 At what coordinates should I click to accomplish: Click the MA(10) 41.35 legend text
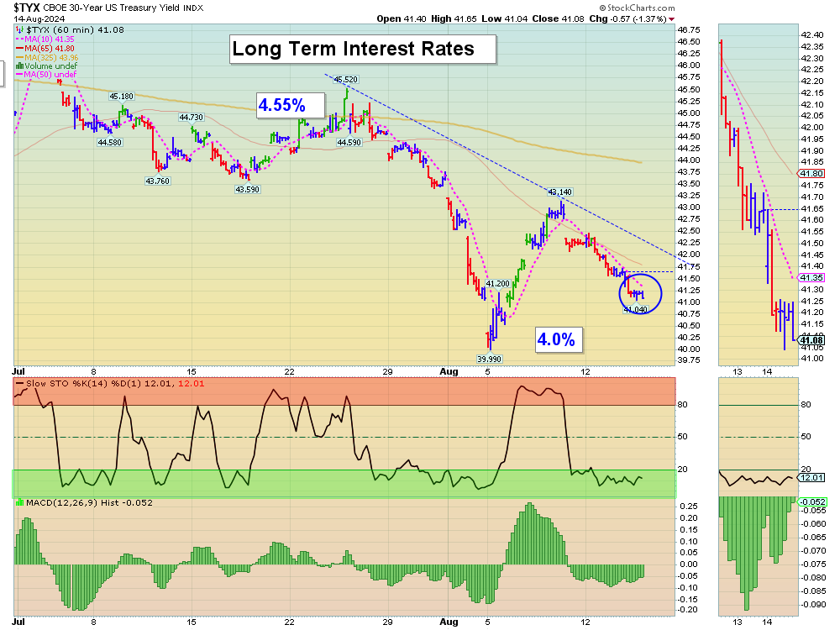point(50,39)
